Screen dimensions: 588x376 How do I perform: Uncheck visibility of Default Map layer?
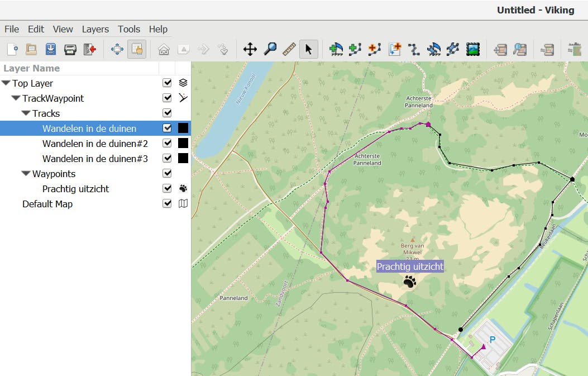(x=166, y=204)
